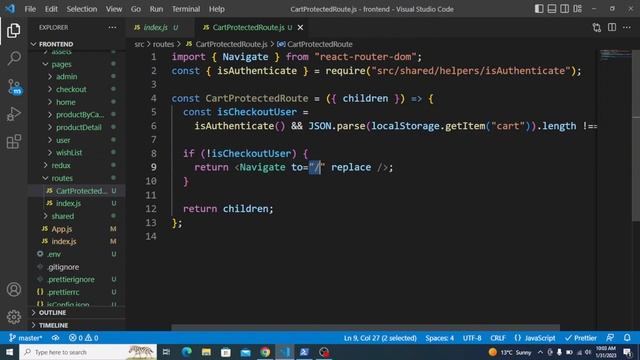Click routes in the breadcrumb

163,44
